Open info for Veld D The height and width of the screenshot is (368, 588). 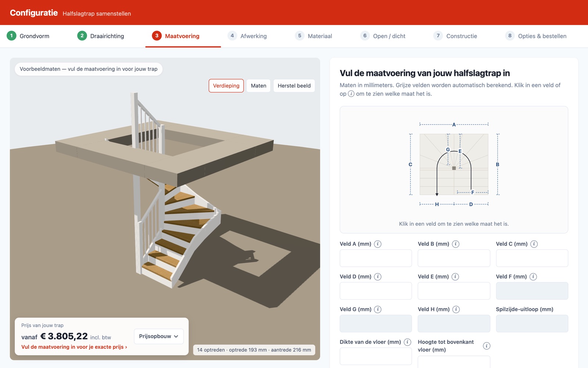tap(377, 277)
